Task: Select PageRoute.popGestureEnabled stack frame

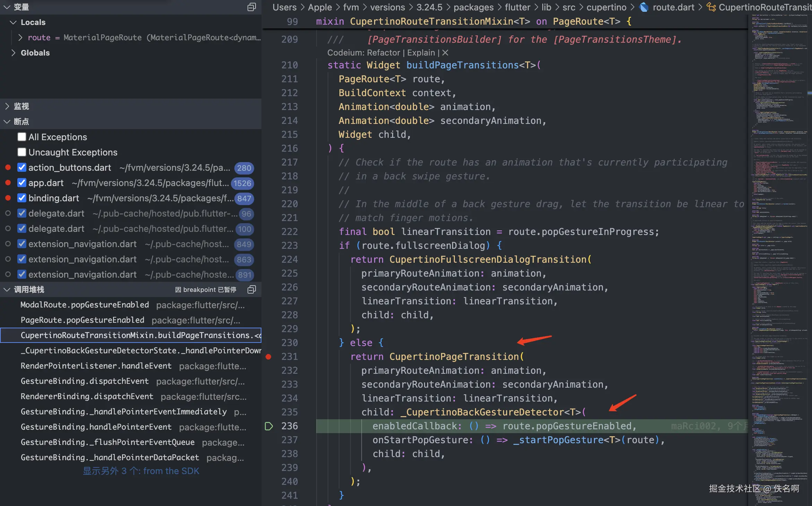Action: (x=83, y=320)
